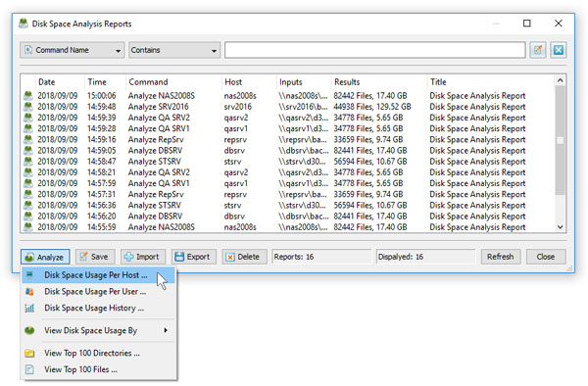This screenshot has width=588, height=386.
Task: Click the report icon for 14:59:05 row
Action: (x=28, y=150)
